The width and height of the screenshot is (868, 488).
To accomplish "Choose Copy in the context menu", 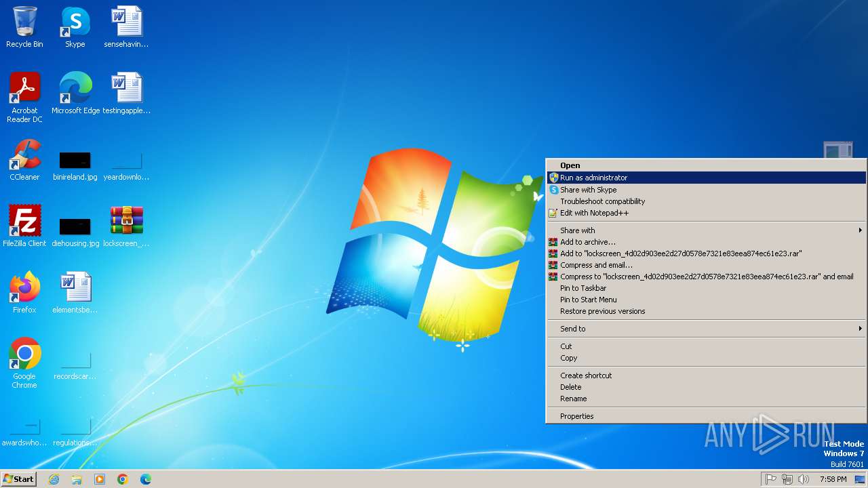I will coord(707,358).
